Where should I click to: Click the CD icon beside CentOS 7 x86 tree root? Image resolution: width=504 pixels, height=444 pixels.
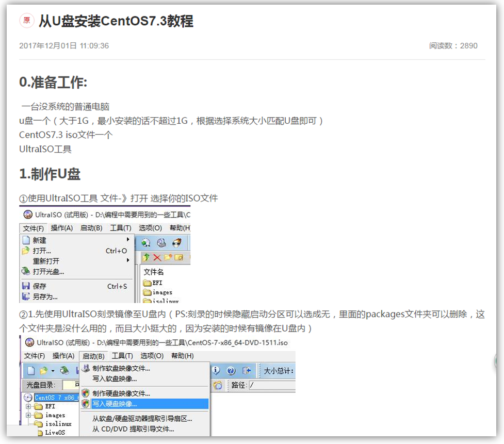(x=28, y=398)
